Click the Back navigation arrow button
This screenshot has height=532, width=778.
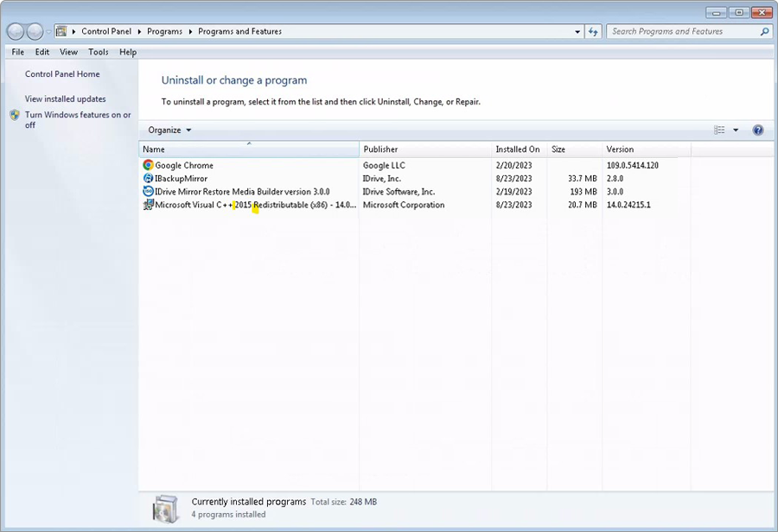pyautogui.click(x=16, y=32)
